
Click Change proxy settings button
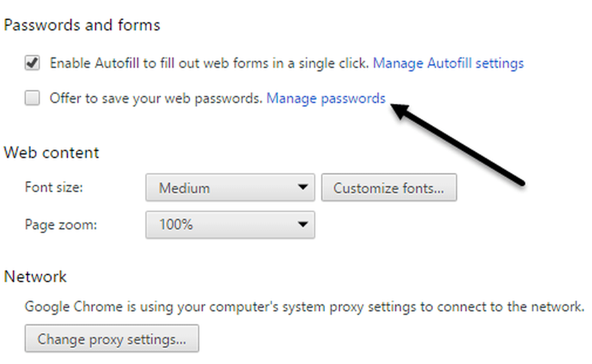pyautogui.click(x=112, y=339)
